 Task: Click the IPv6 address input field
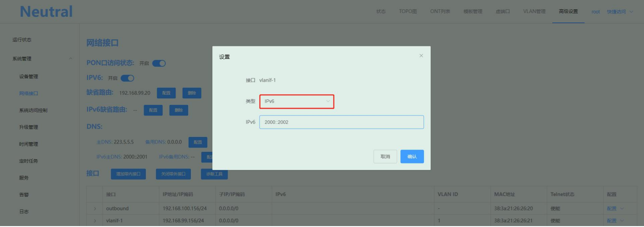pos(341,122)
